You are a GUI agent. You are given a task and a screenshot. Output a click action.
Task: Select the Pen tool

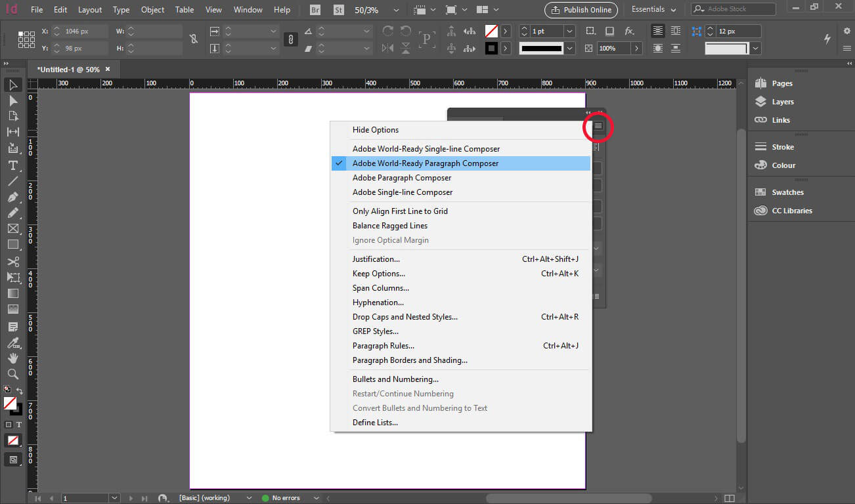(13, 197)
